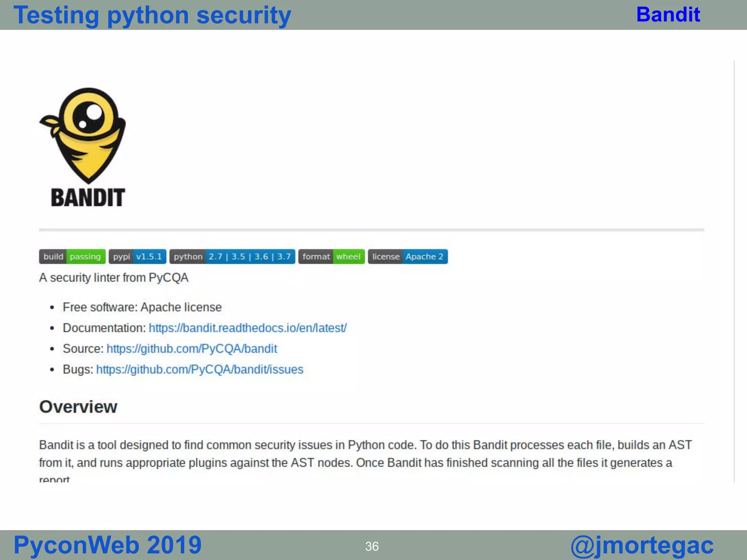The height and width of the screenshot is (560, 747).
Task: Click the 'PyconWeb 2019' footer text
Action: coord(108,545)
